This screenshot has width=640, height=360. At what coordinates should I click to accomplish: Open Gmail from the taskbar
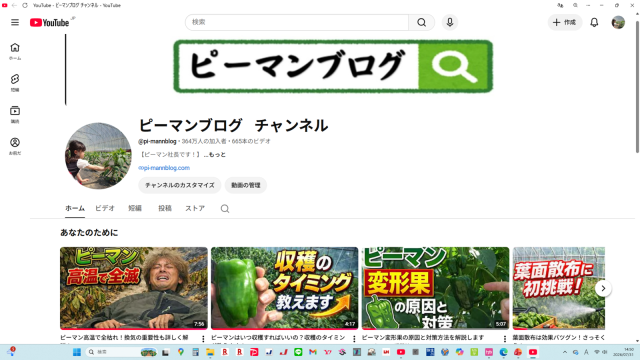coord(313,352)
